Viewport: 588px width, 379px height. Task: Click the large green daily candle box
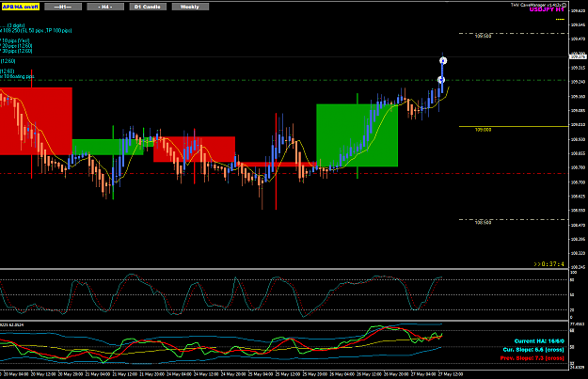point(357,135)
